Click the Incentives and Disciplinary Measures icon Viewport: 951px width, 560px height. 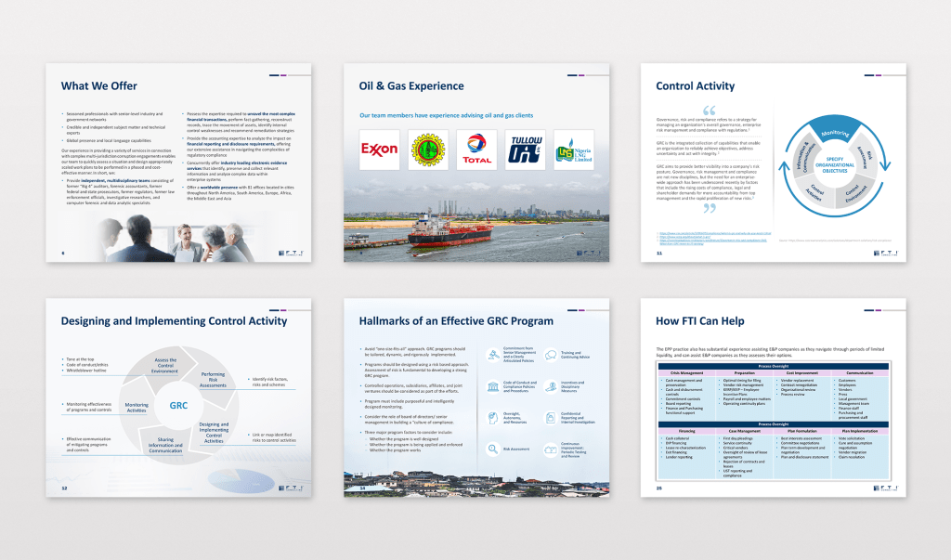pos(550,384)
